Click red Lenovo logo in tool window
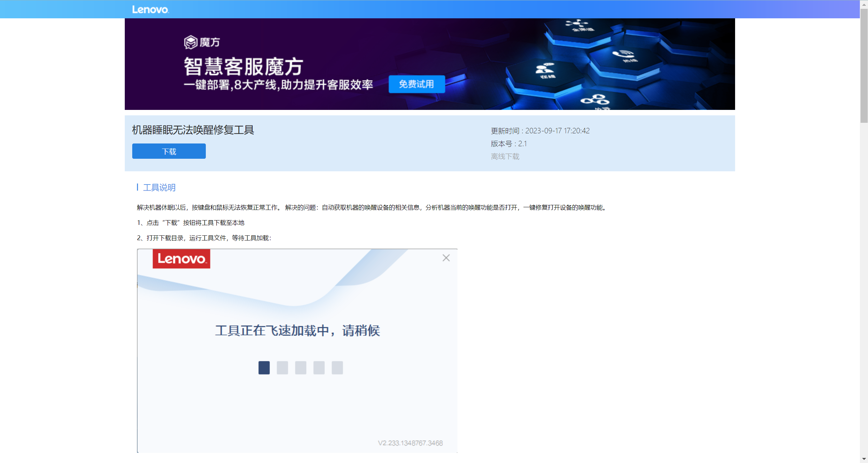 (181, 259)
